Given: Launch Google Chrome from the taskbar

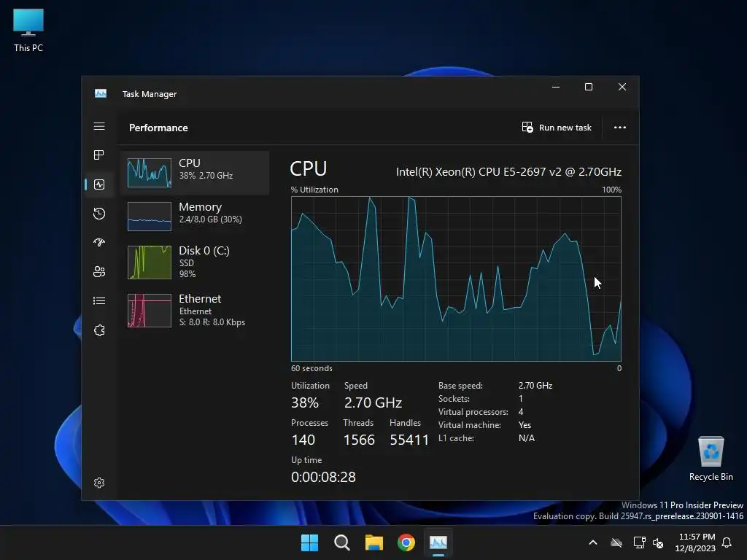Looking at the screenshot, I should [x=406, y=542].
